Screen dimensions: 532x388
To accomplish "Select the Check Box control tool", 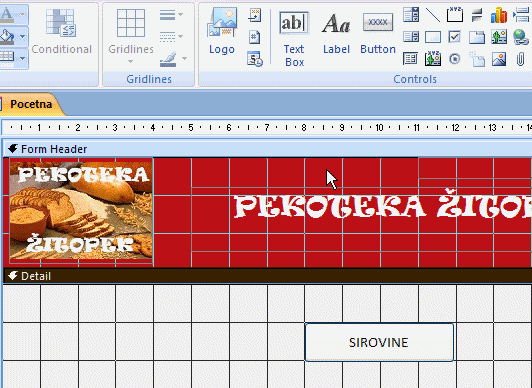I will tap(454, 37).
